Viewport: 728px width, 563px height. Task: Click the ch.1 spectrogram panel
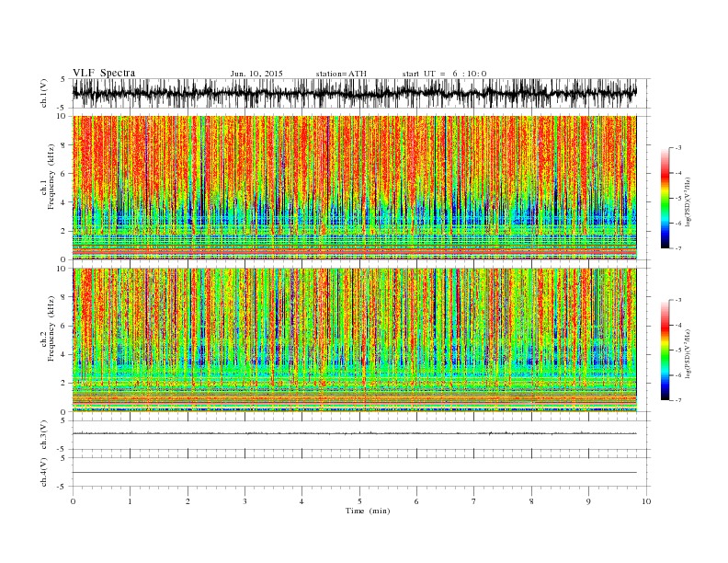pos(354,188)
